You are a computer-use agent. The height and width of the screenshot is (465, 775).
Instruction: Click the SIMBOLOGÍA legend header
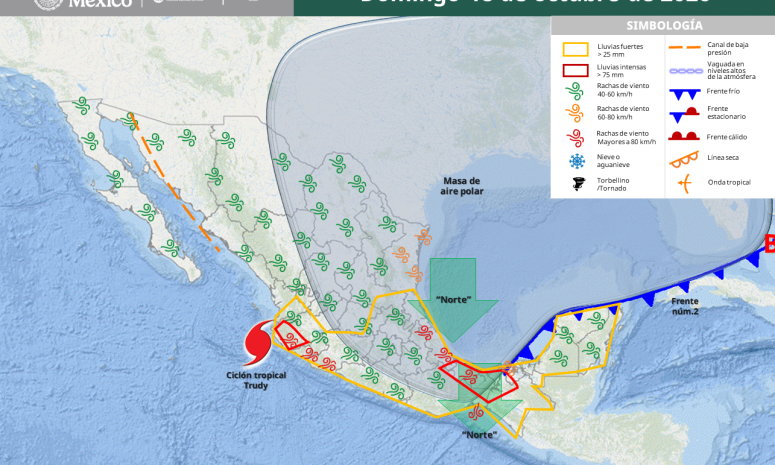coord(664,25)
